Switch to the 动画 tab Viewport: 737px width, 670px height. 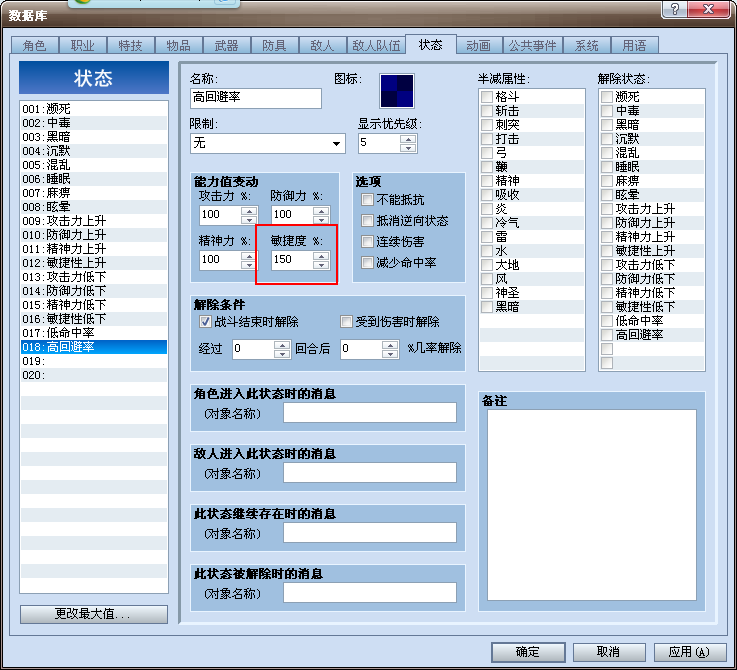point(478,46)
